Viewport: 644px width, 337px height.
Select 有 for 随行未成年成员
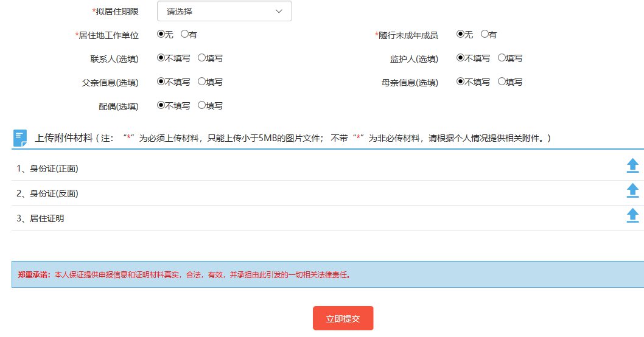(485, 35)
